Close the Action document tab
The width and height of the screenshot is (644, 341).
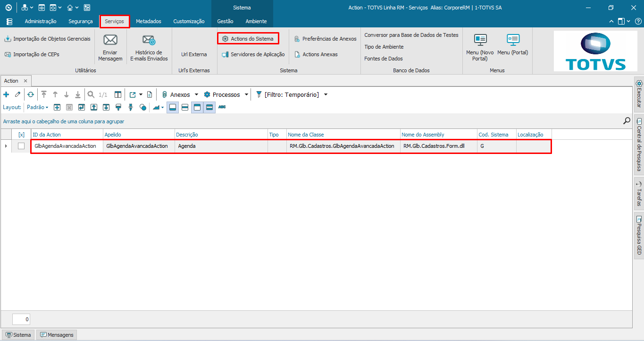25,81
